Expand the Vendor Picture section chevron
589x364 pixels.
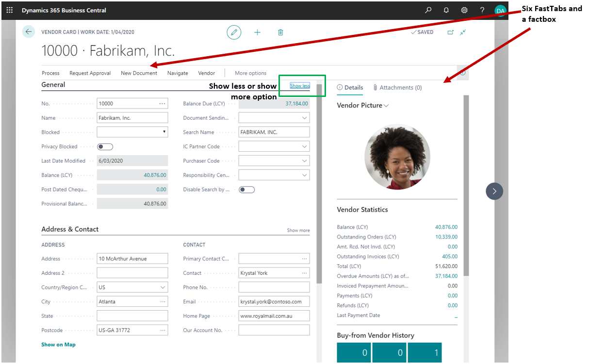tap(386, 106)
